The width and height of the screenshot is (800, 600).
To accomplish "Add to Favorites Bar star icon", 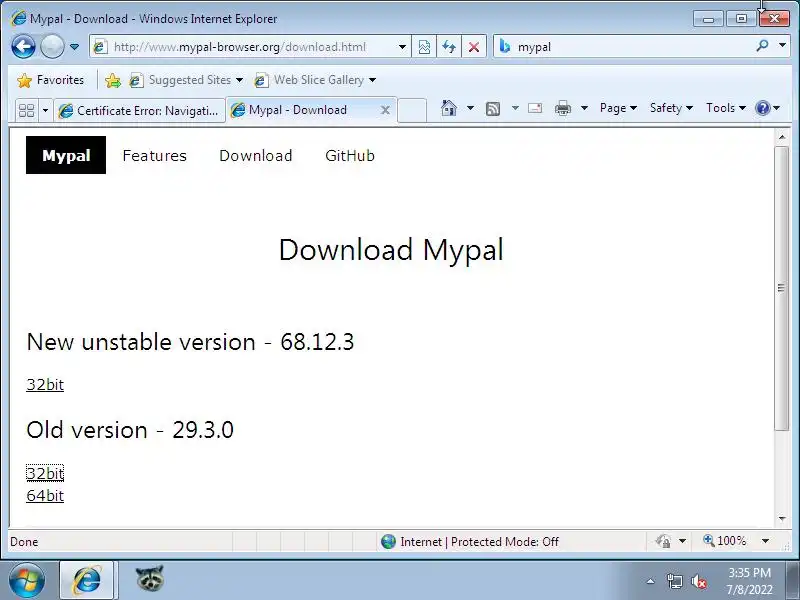I will [x=113, y=80].
